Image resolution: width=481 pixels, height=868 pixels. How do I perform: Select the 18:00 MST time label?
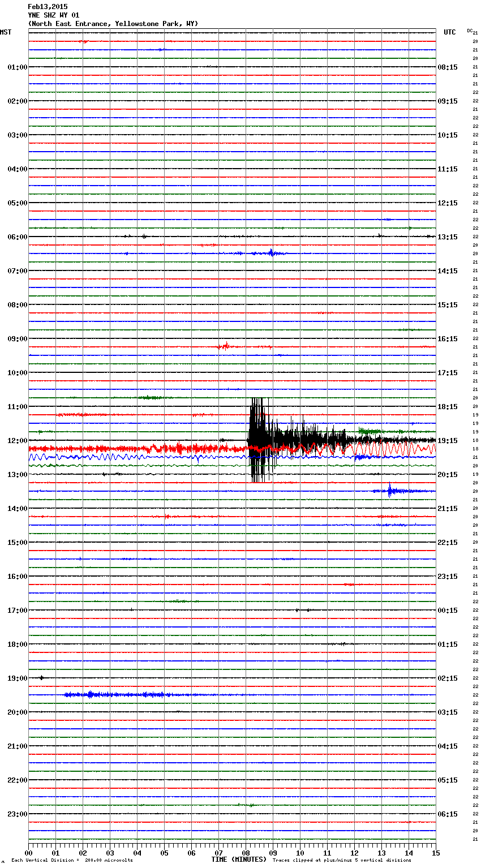coord(17,644)
